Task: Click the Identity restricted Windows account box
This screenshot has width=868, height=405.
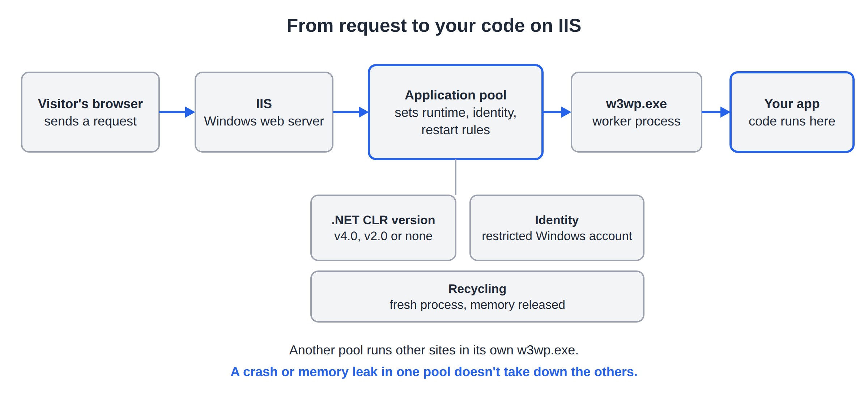Action: tap(557, 228)
